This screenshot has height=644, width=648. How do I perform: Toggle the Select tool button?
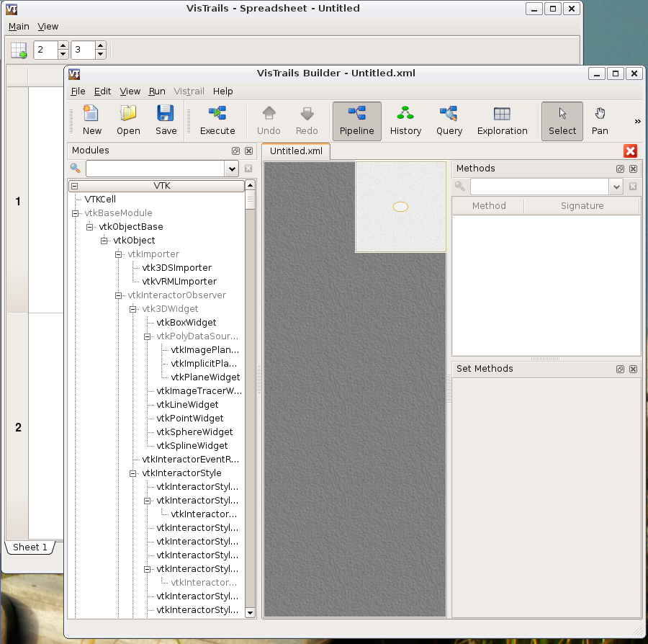562,120
